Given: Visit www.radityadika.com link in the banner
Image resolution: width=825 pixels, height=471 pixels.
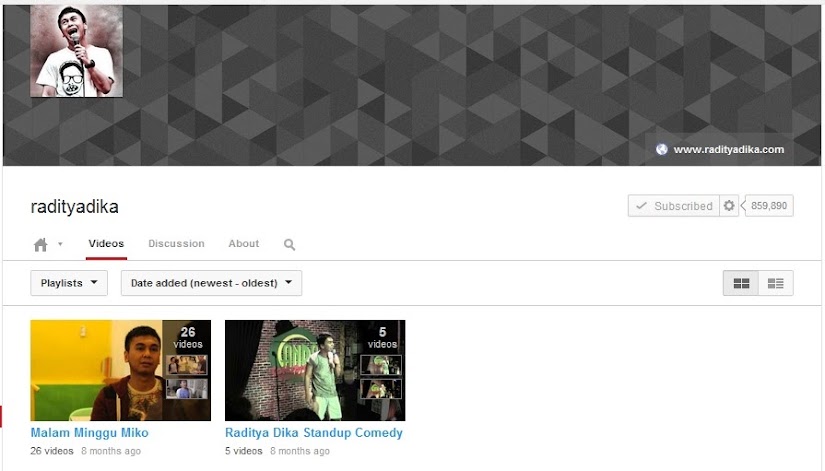Looking at the screenshot, I should tap(729, 149).
